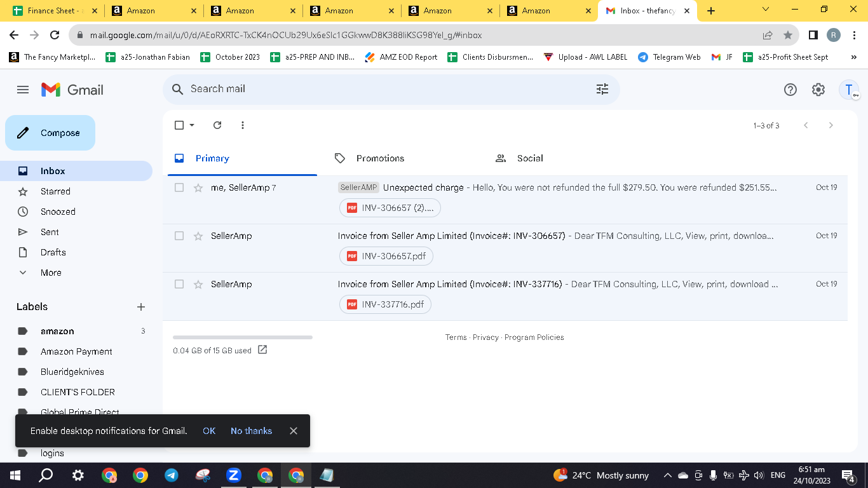This screenshot has height=488, width=868.
Task: Open the Program Policies link
Action: click(x=534, y=337)
